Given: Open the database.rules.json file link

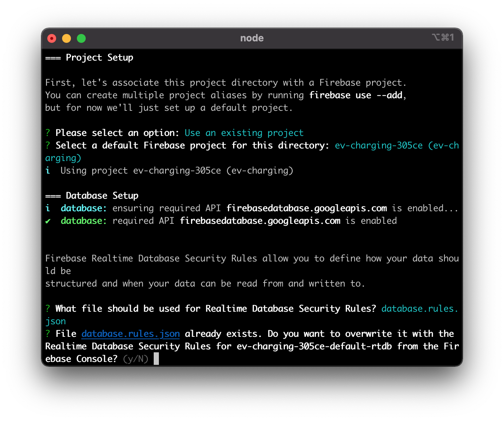Looking at the screenshot, I should 130,334.
